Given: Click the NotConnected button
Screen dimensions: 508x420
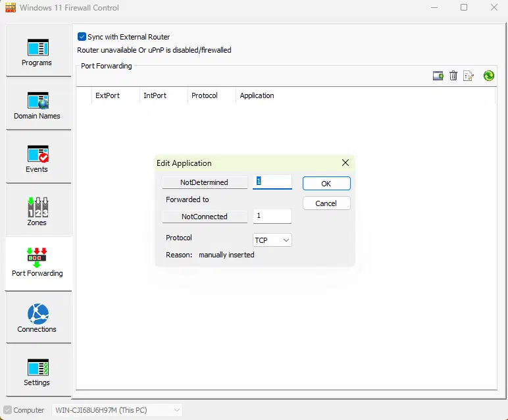Looking at the screenshot, I should point(205,217).
